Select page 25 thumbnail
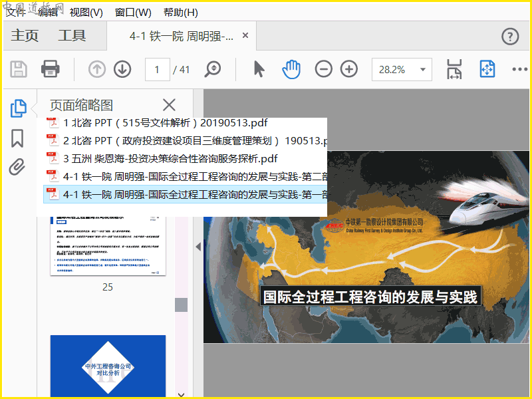Image resolution: width=532 pixels, height=399 pixels. pos(108,246)
